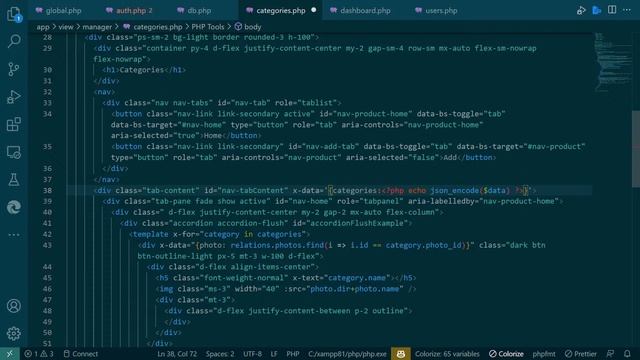Change indentation via Spaces: 2
The height and width of the screenshot is (360, 640).
220,354
